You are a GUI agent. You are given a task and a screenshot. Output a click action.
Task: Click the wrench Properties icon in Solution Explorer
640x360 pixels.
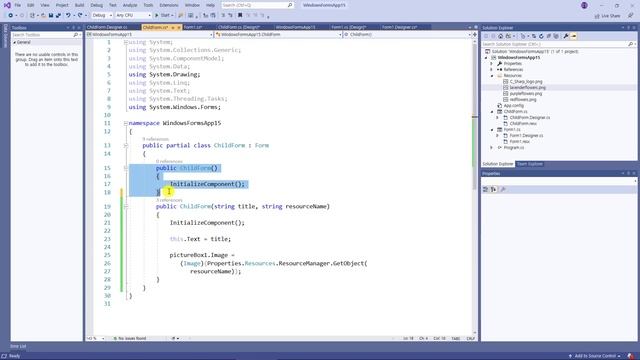click(566, 36)
